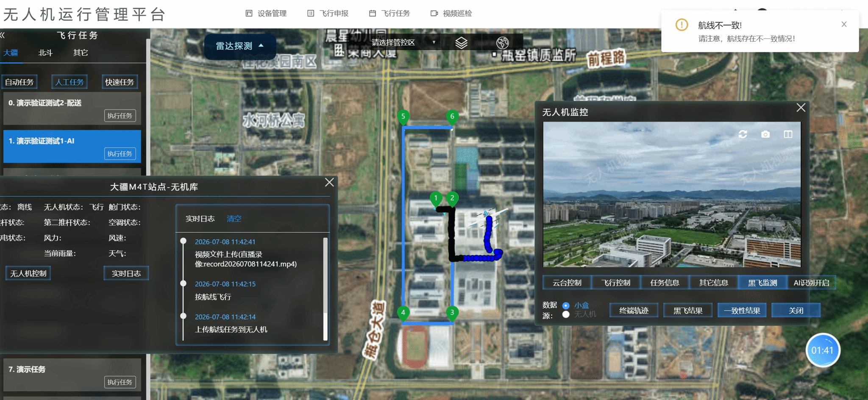Screen dimensions: 868x400
Task: Switch to the 其它 tab
Action: (81, 53)
